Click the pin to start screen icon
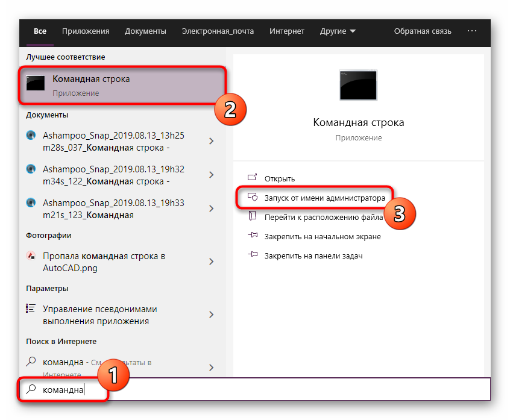Viewport: 510px width, 420px height. tap(253, 236)
